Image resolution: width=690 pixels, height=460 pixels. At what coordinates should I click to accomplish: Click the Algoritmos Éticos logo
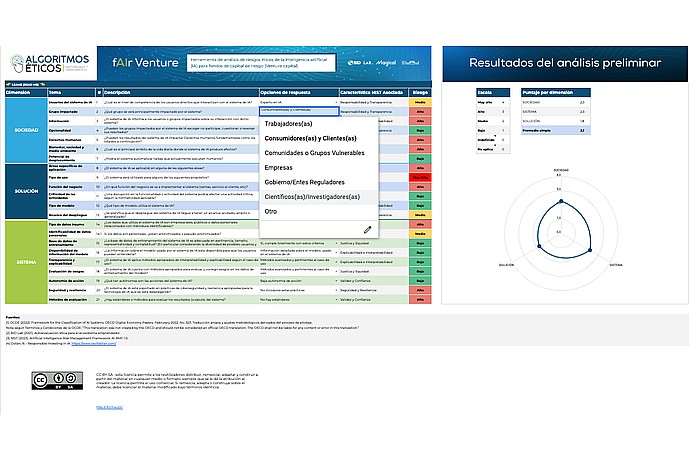[50, 63]
